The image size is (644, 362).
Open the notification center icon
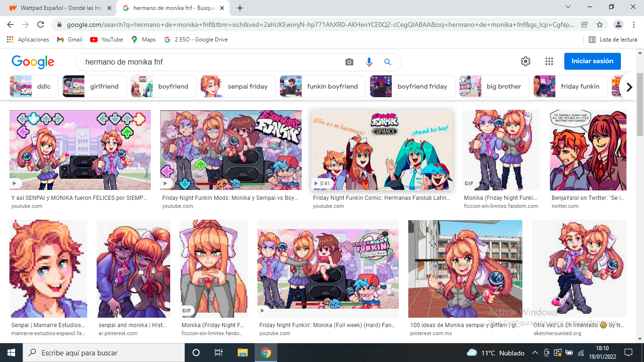coord(628,353)
